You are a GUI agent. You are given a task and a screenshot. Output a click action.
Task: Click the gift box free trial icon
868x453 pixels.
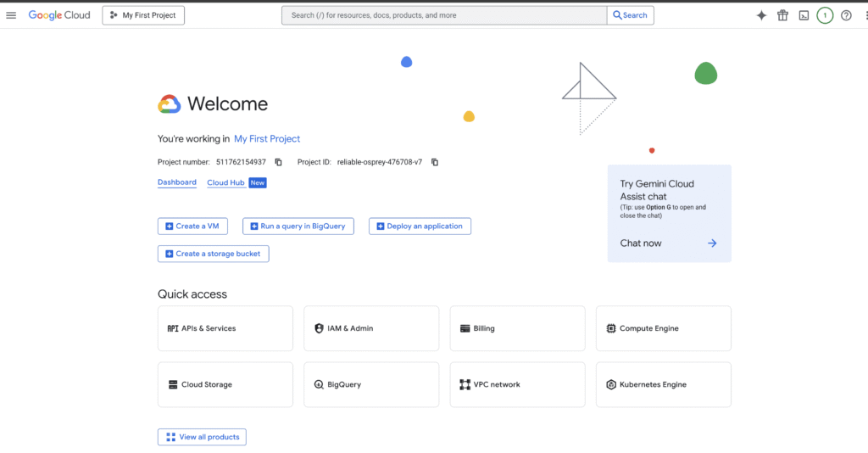[x=782, y=15]
